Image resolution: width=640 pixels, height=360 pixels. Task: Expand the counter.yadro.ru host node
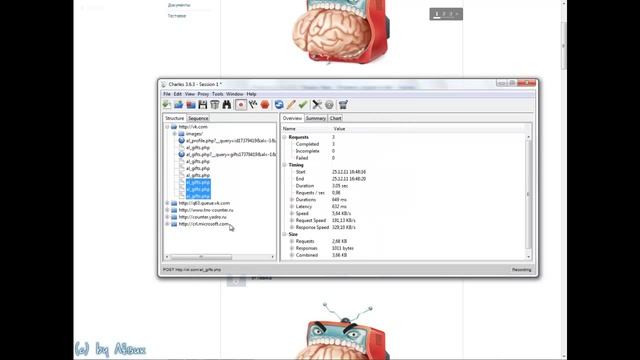[x=167, y=217]
